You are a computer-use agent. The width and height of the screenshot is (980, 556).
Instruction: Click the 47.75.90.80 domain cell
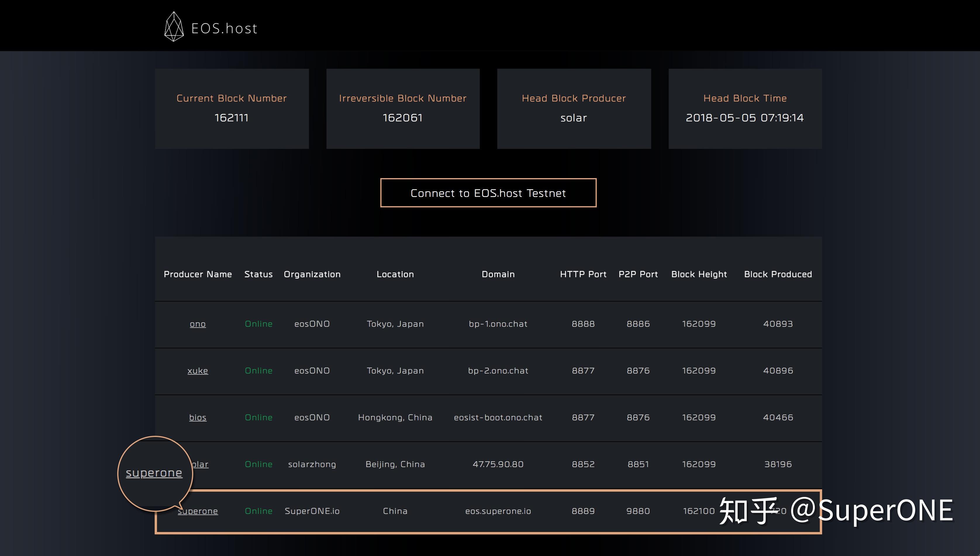pos(498,464)
